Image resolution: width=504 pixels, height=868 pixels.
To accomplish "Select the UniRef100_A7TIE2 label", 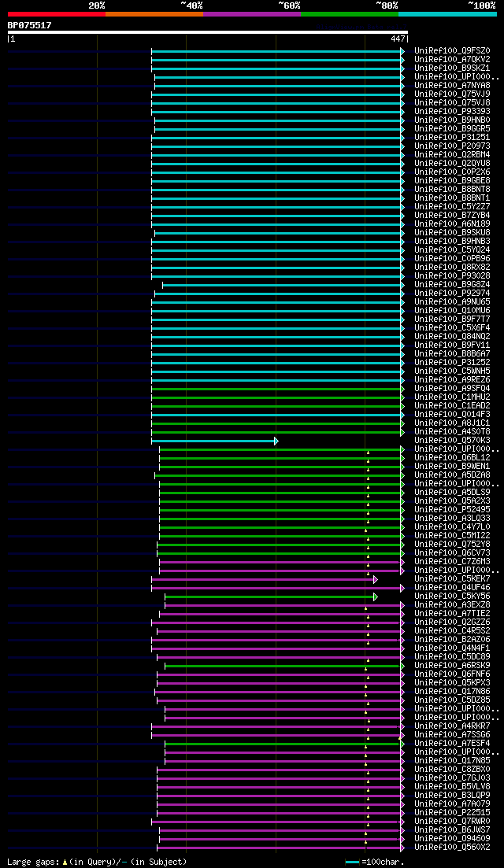I will click(x=452, y=613).
